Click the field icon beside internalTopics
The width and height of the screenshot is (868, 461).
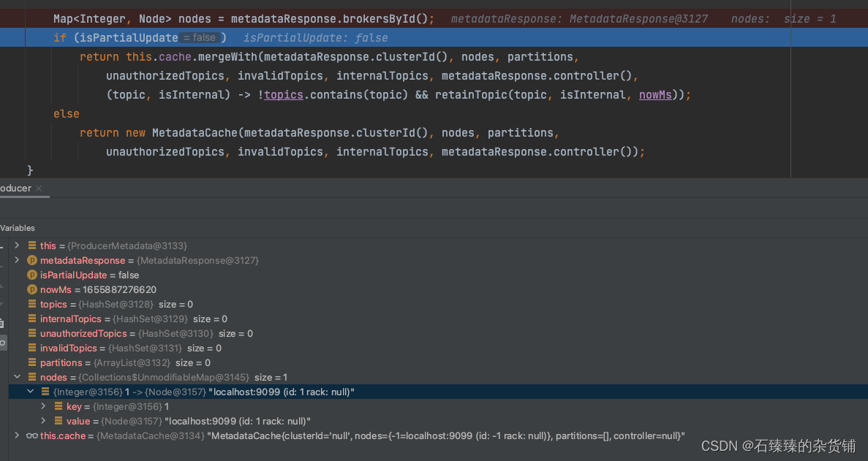pyautogui.click(x=32, y=319)
